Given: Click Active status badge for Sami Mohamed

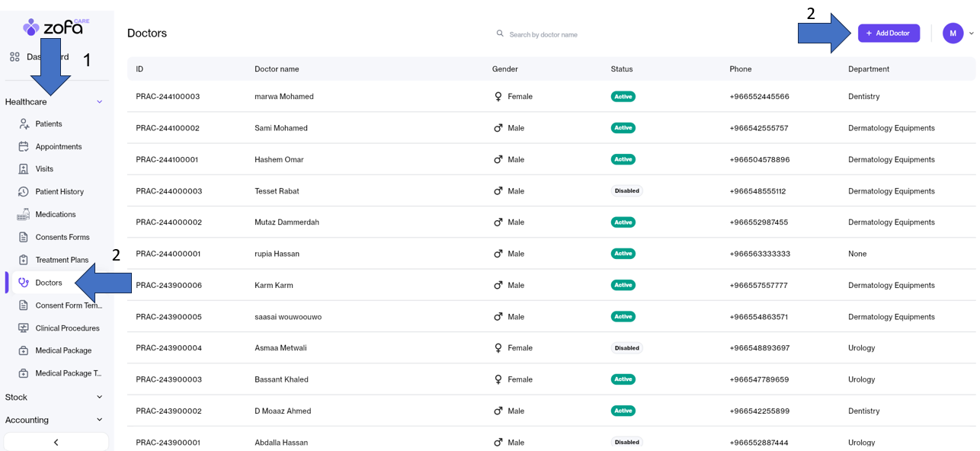Looking at the screenshot, I should point(623,128).
